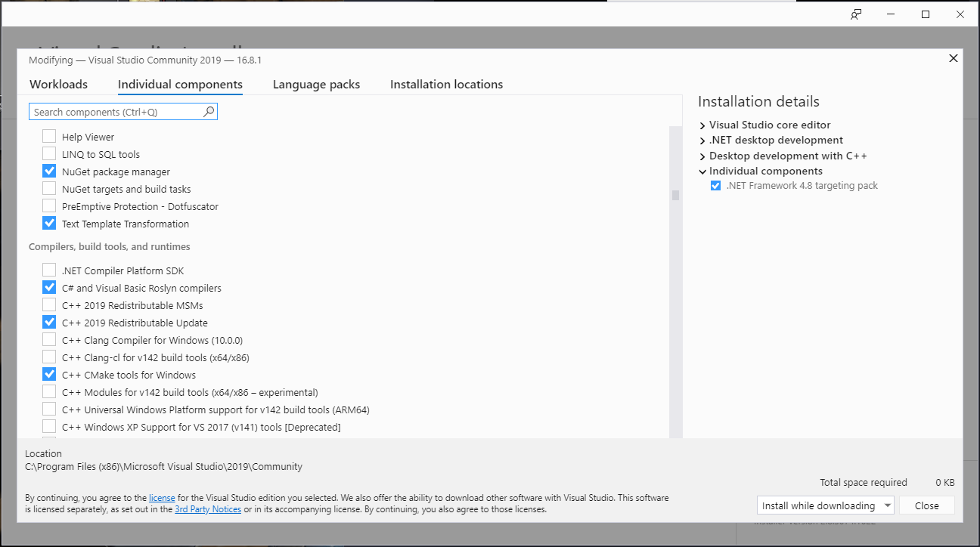Viewport: 980px width, 547px height.
Task: Expand Visual Studio core editor details
Action: [x=702, y=125]
